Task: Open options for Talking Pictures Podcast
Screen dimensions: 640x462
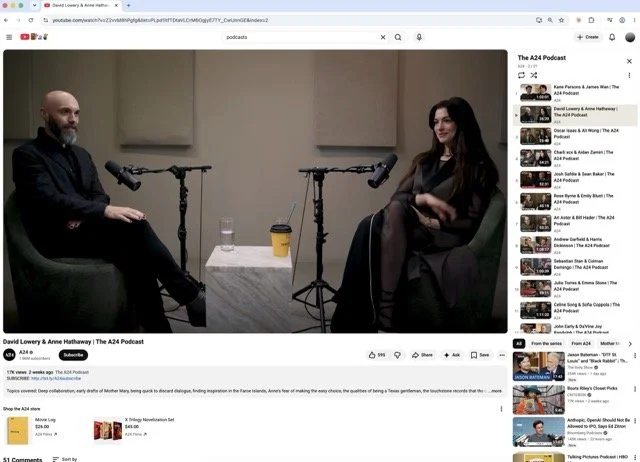Action: pyautogui.click(x=635, y=457)
